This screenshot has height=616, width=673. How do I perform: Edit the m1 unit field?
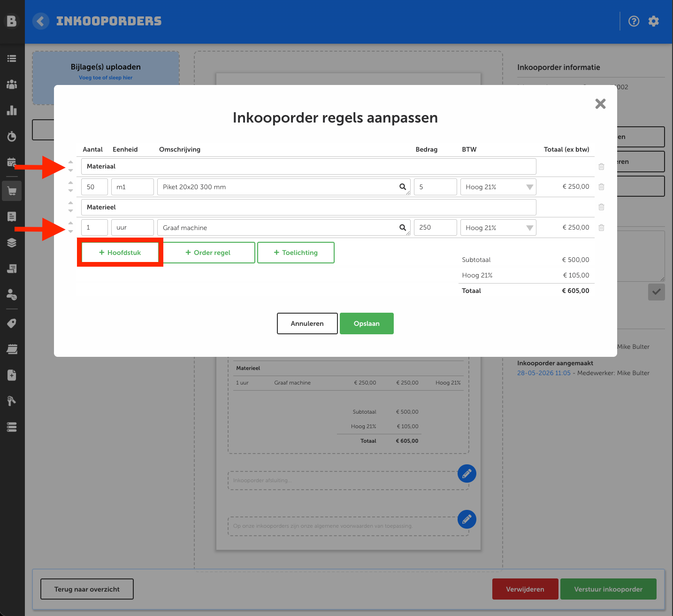132,187
